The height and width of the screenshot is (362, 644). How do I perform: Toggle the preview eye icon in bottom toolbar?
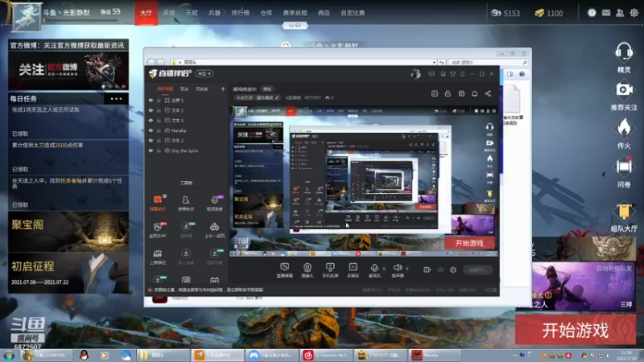[x=440, y=269]
